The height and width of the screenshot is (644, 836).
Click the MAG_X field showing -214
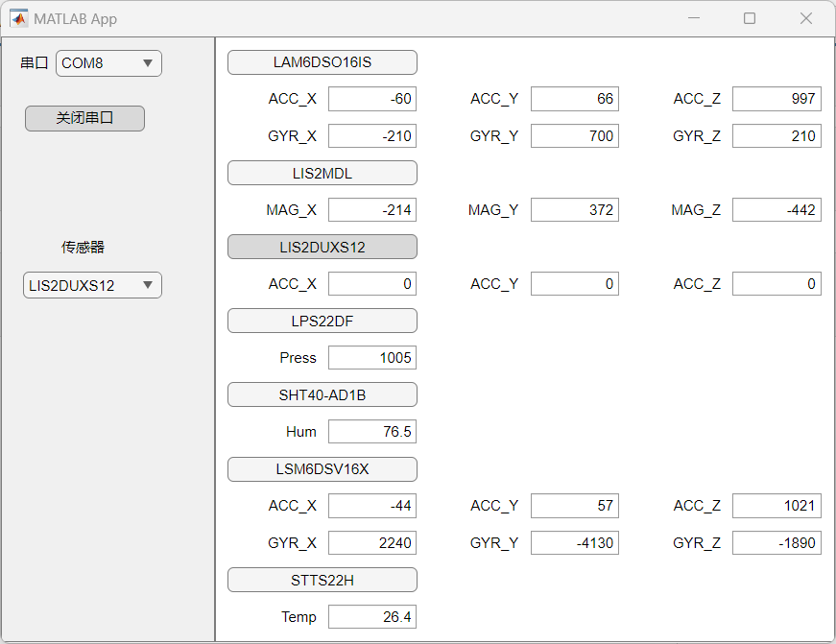coord(372,209)
